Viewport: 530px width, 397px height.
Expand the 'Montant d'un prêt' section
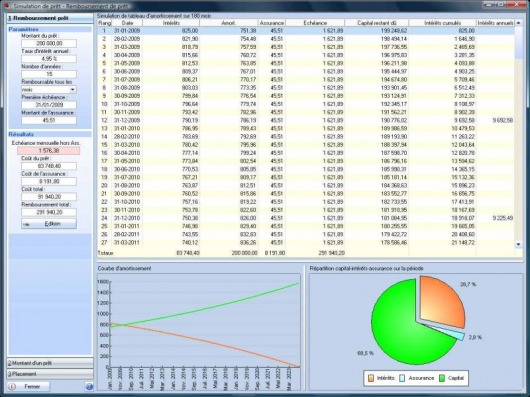[50, 363]
